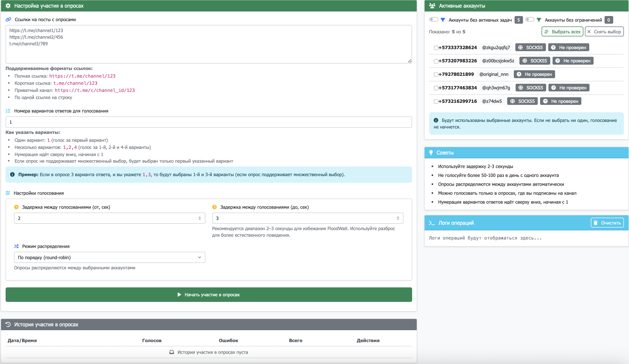Open the Режим распределения round-robin dropdown
This screenshot has width=629, height=364.
110,257
